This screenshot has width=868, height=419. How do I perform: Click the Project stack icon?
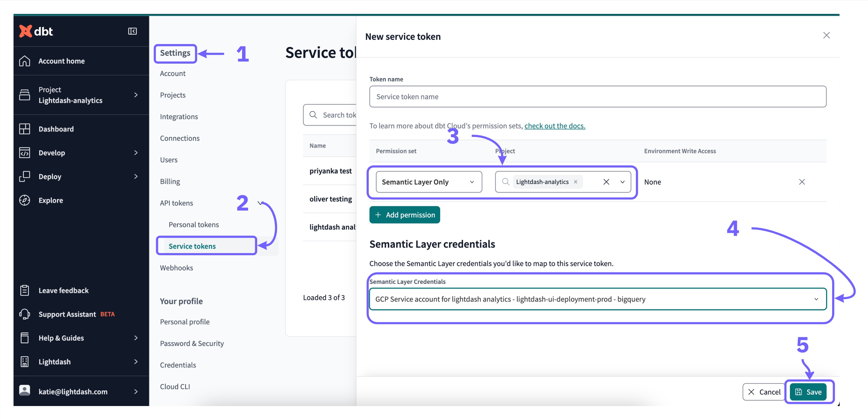tap(25, 95)
